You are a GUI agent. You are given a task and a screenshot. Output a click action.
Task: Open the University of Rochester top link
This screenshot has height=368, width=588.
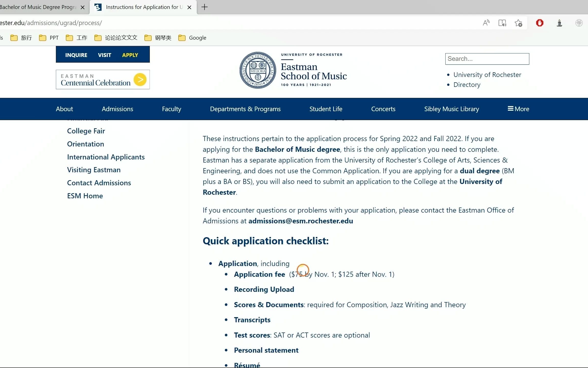[487, 75]
